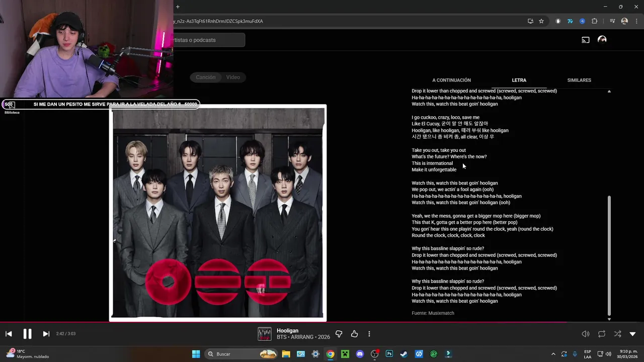Click the song progress bar above the player controls
This screenshot has width=644, height=362.
[x=322, y=322]
